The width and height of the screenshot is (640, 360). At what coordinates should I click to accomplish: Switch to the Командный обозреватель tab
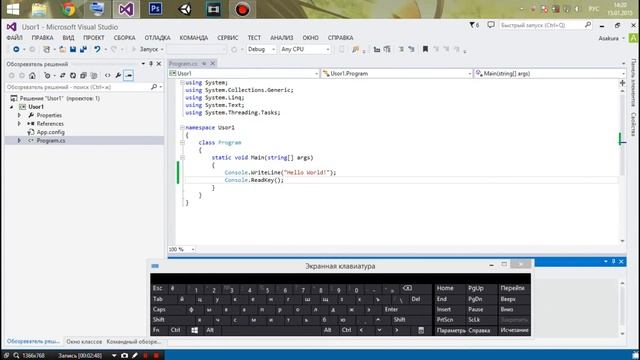(x=134, y=342)
